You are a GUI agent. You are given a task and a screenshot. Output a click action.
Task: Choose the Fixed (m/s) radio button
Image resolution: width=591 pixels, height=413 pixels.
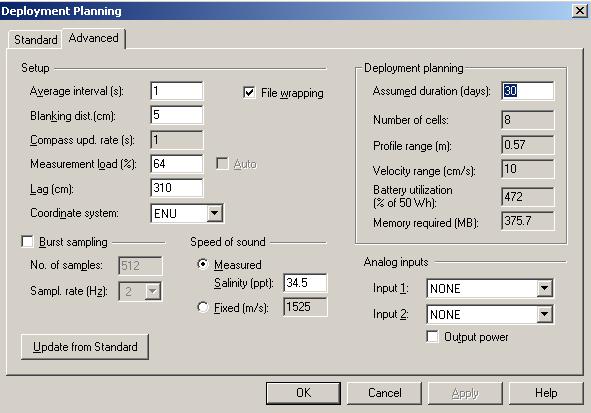(x=203, y=307)
